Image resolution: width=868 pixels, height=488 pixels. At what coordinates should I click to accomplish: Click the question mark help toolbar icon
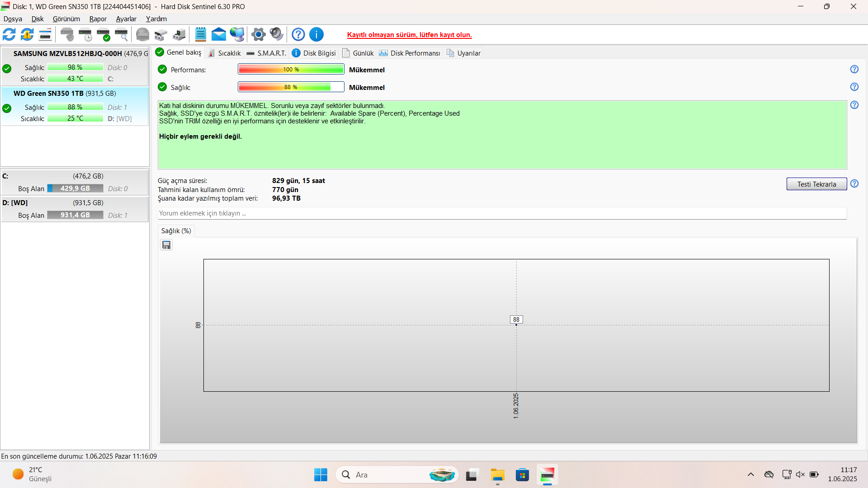point(298,34)
